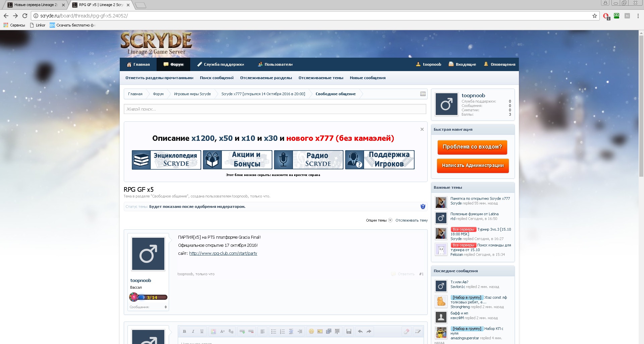Click Ответить on the first post
The image size is (644, 344).
(403, 274)
